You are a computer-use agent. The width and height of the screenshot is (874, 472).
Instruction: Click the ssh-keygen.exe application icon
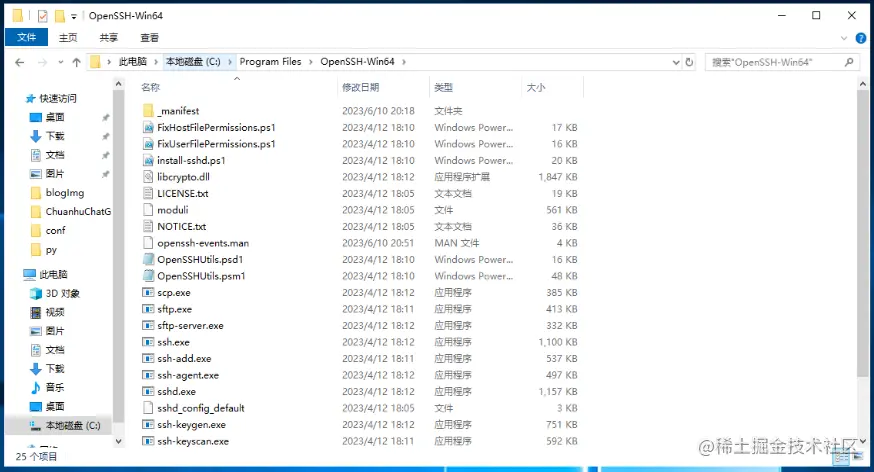coord(148,425)
